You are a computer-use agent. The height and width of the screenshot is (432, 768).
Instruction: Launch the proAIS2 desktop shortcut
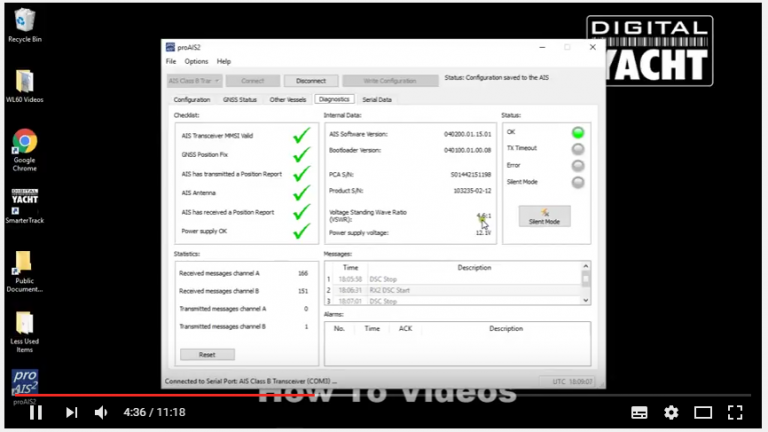point(24,382)
